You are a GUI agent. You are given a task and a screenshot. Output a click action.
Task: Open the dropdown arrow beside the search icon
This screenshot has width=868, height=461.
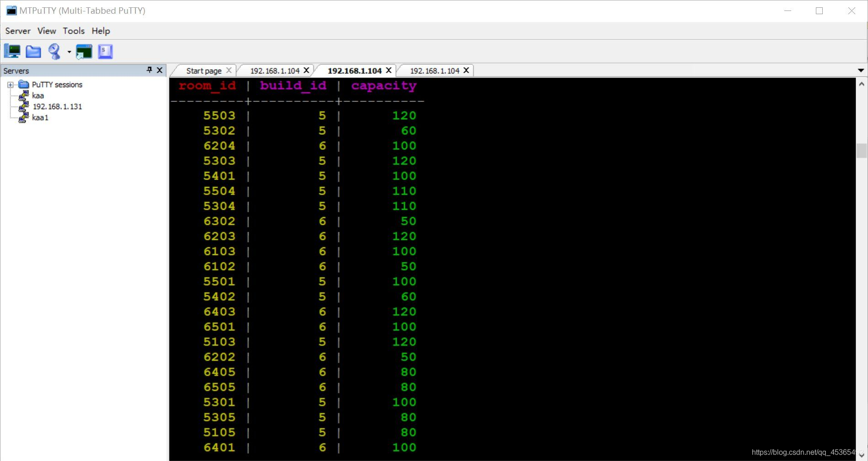pos(69,52)
